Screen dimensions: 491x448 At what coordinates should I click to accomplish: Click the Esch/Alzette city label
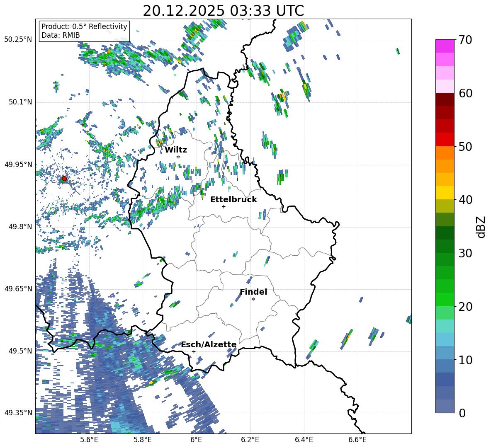point(209,344)
